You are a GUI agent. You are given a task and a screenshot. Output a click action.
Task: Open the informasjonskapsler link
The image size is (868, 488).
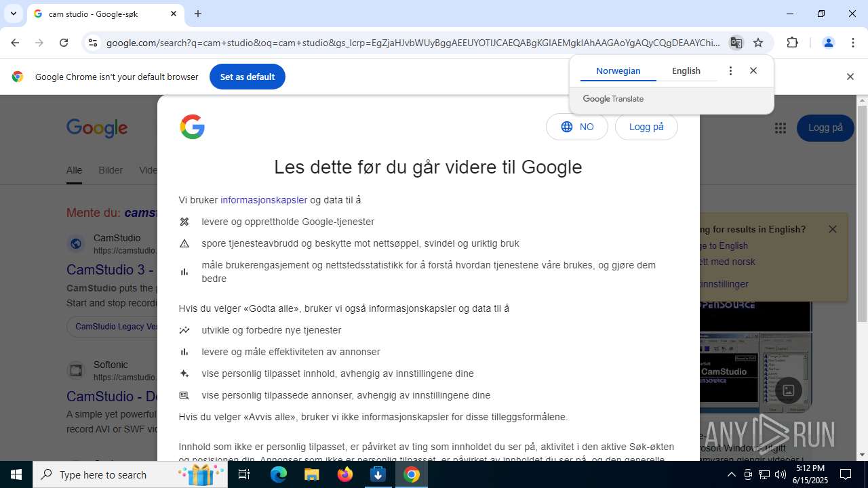264,200
